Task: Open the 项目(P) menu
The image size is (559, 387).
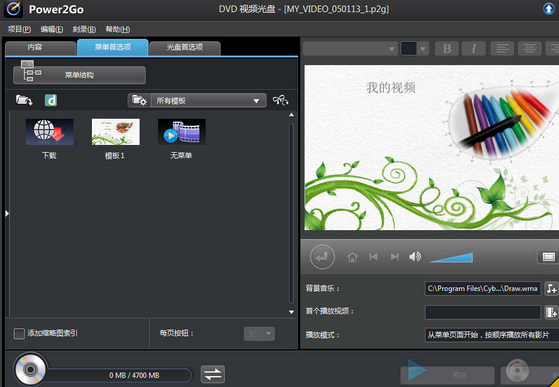Action: click(19, 29)
